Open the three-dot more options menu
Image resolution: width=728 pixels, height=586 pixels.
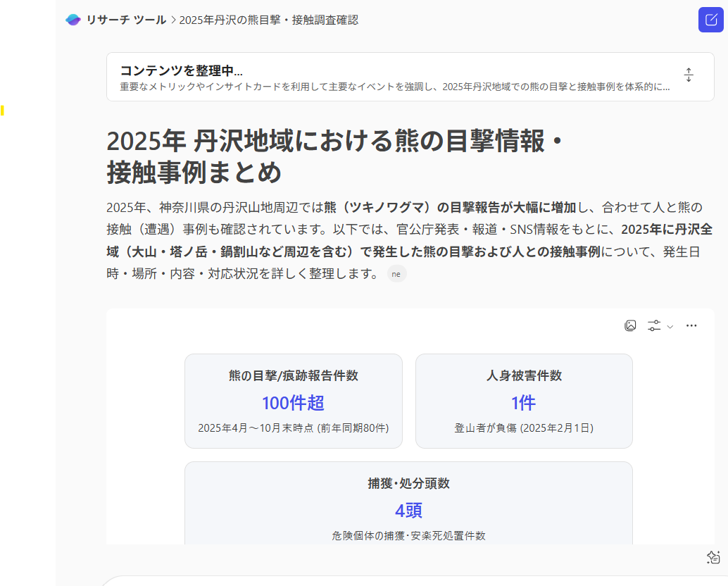click(691, 325)
